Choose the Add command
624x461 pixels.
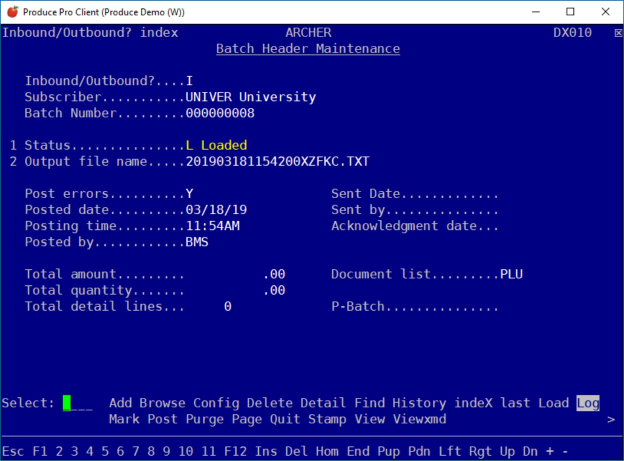[121, 403]
